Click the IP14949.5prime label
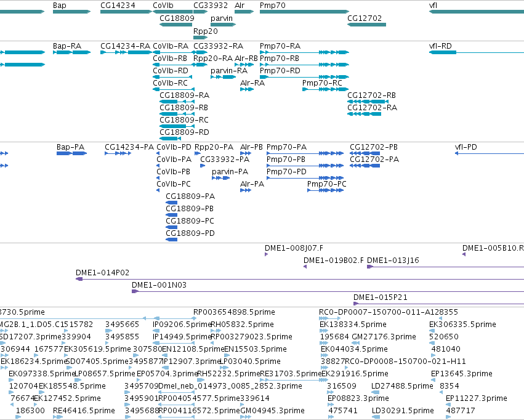Screen dimensions: 524x420 pyautogui.click(x=182, y=337)
